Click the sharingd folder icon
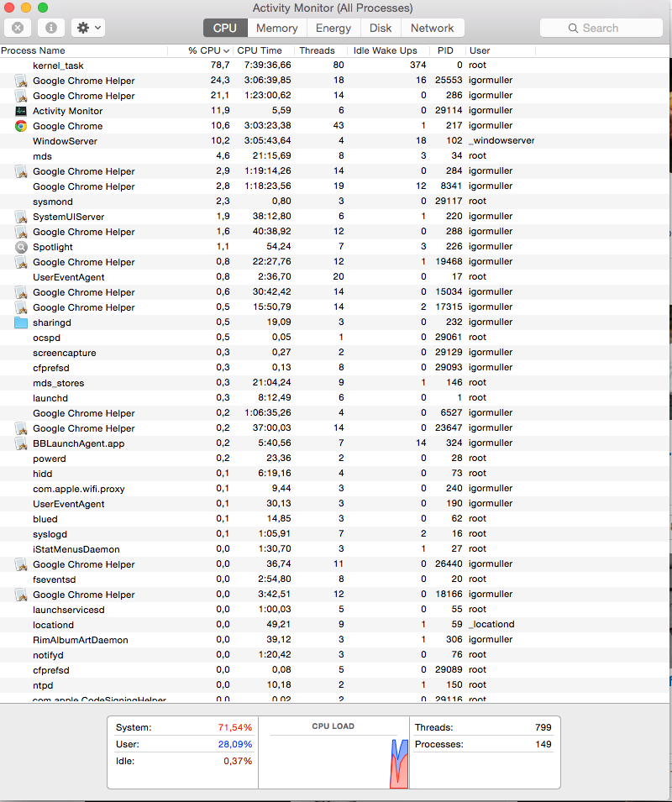 (21, 322)
